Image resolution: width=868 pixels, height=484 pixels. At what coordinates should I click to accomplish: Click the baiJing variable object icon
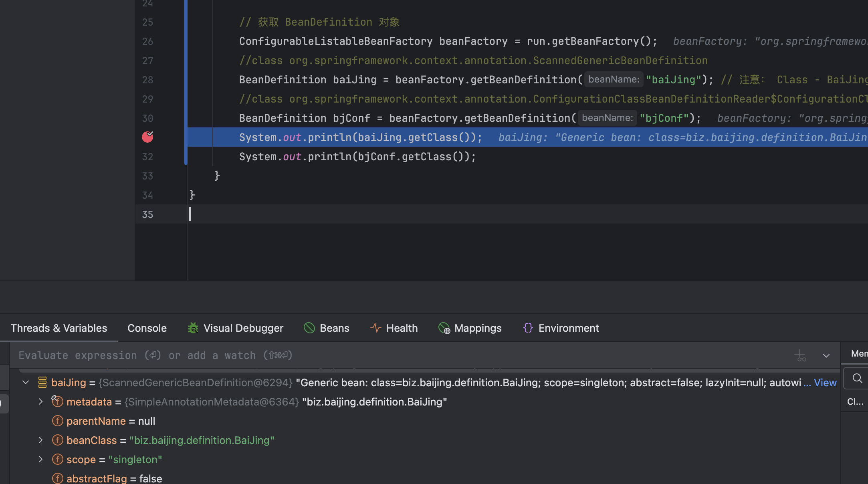(42, 383)
